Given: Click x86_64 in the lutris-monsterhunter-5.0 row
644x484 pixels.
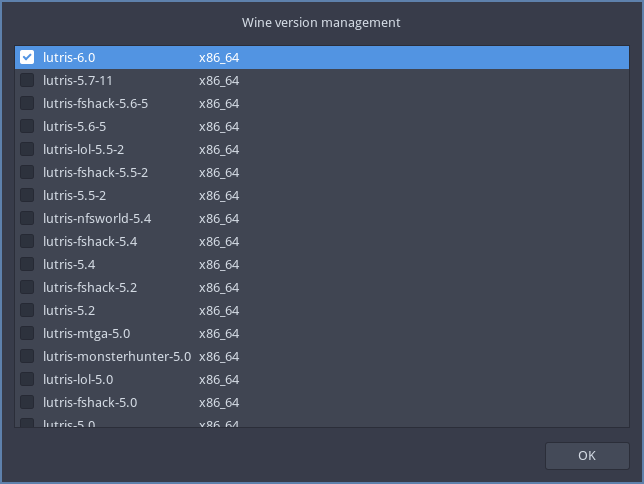Looking at the screenshot, I should coord(219,357).
